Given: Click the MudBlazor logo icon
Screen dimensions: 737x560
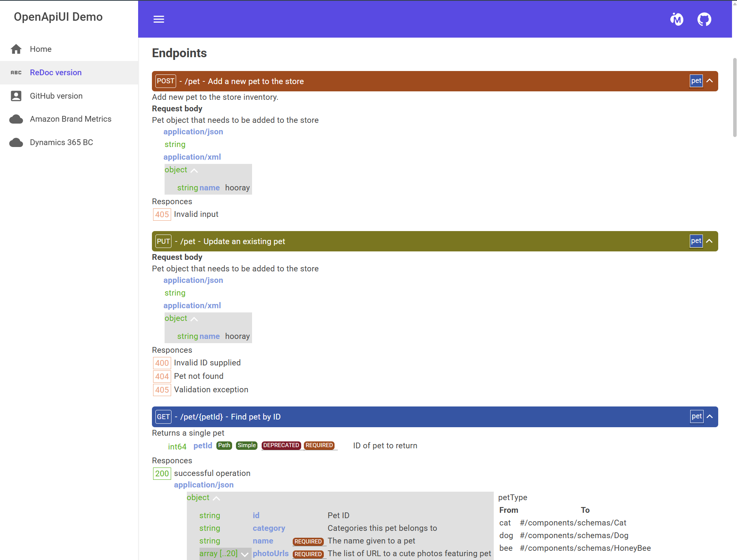Looking at the screenshot, I should (676, 19).
